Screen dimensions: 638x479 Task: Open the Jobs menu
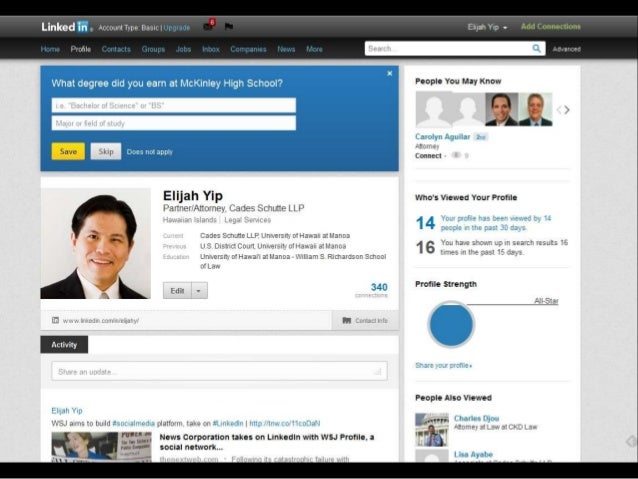tap(183, 49)
